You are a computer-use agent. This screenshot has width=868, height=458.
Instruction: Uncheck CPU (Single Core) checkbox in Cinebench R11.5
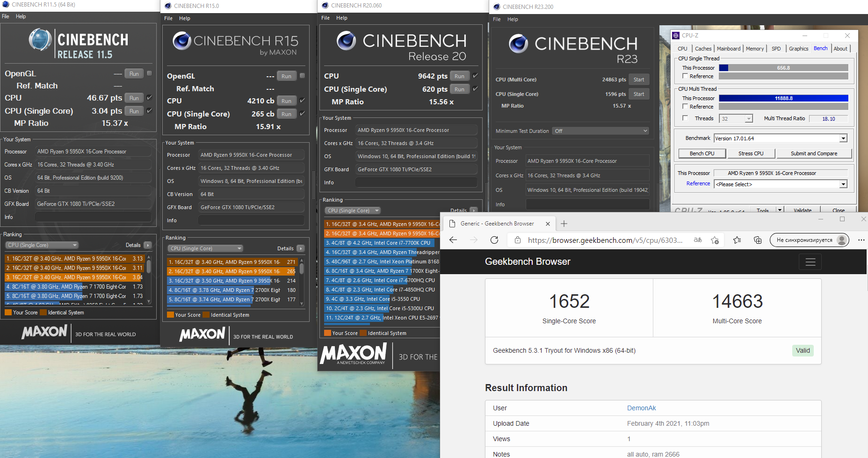point(149,111)
